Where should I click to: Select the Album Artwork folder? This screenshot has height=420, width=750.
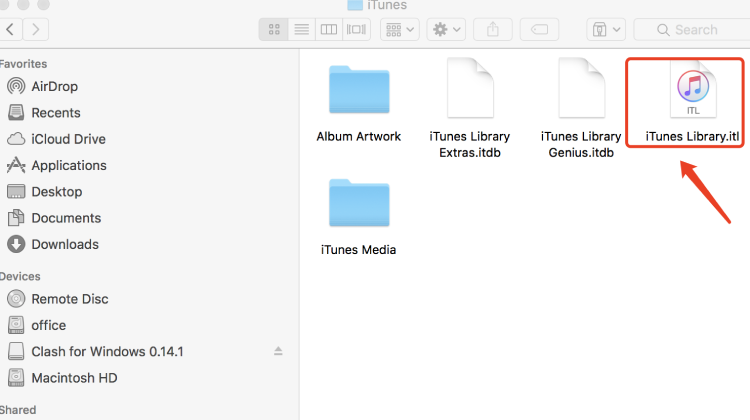click(x=359, y=89)
